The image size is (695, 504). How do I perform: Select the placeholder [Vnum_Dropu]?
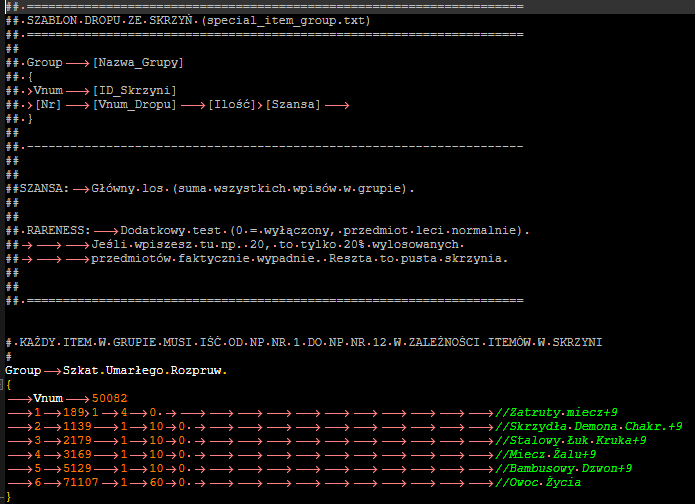click(x=135, y=105)
